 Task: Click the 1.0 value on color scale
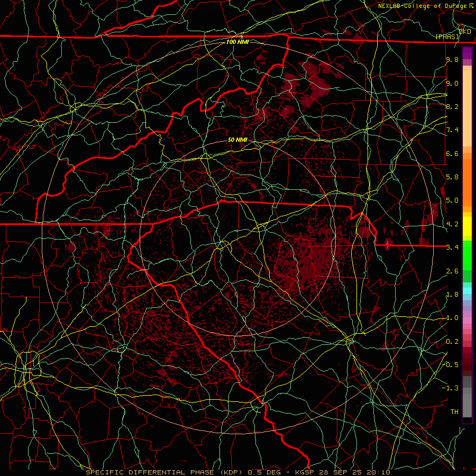pyautogui.click(x=452, y=318)
